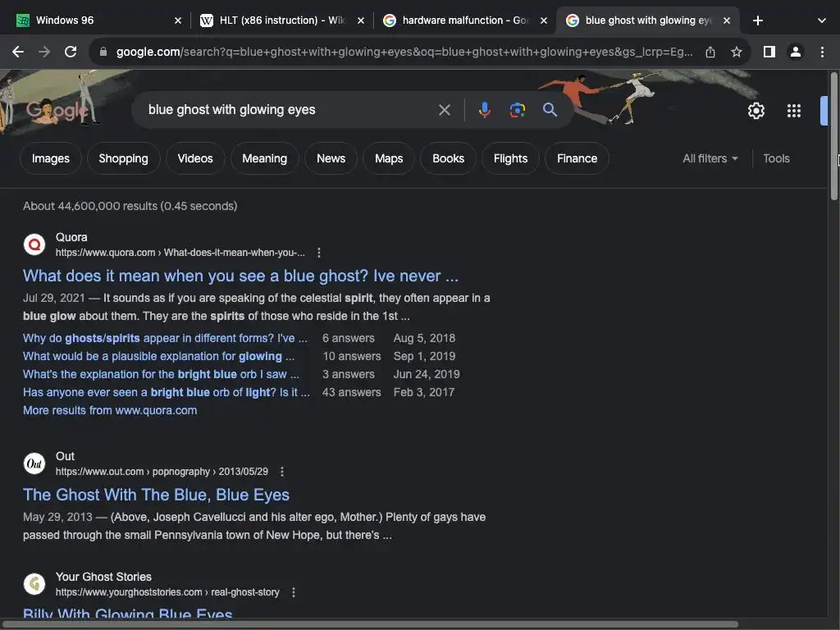
Task: Open the Chrome profile menu
Action: coord(796,52)
